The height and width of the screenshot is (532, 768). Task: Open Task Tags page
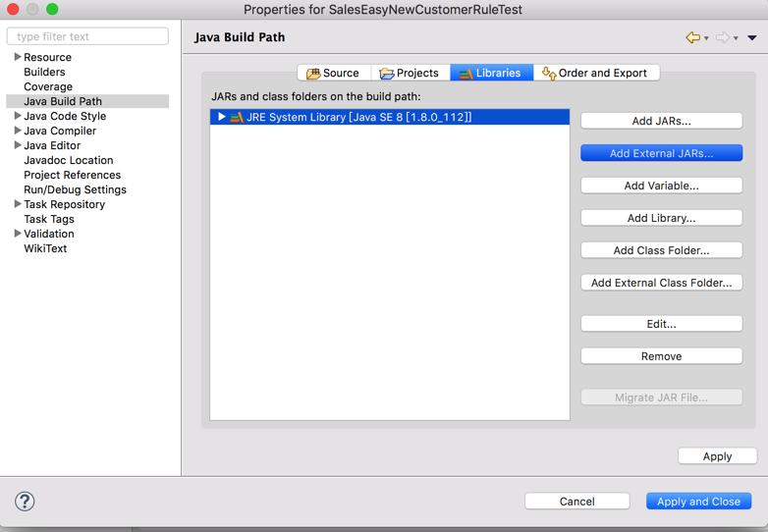point(49,219)
